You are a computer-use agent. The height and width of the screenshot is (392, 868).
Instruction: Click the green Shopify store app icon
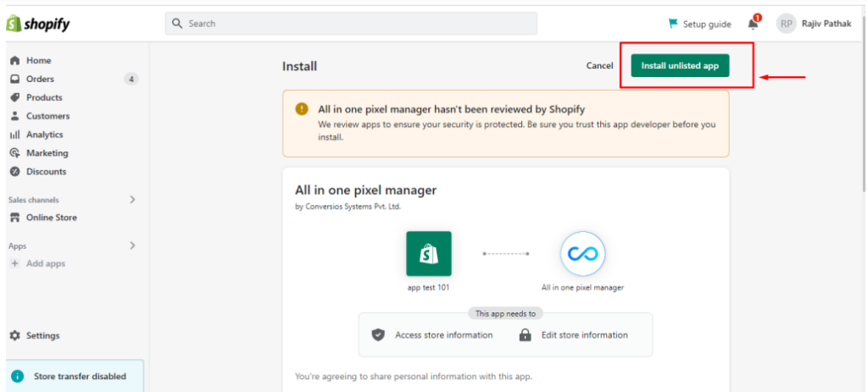tap(429, 253)
